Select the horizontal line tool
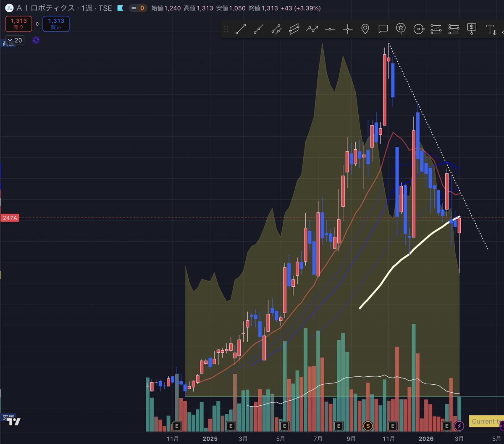 (330, 29)
